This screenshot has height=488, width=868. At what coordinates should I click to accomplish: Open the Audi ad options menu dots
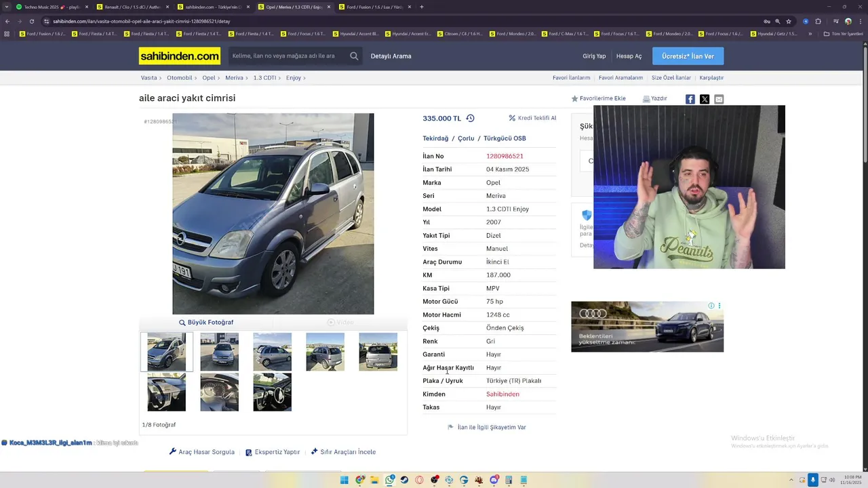point(719,306)
